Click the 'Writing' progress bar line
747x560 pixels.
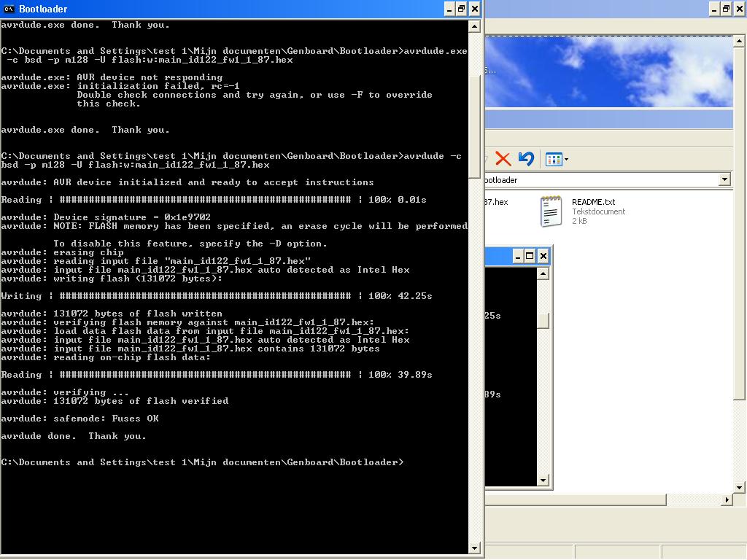pyautogui.click(x=216, y=296)
